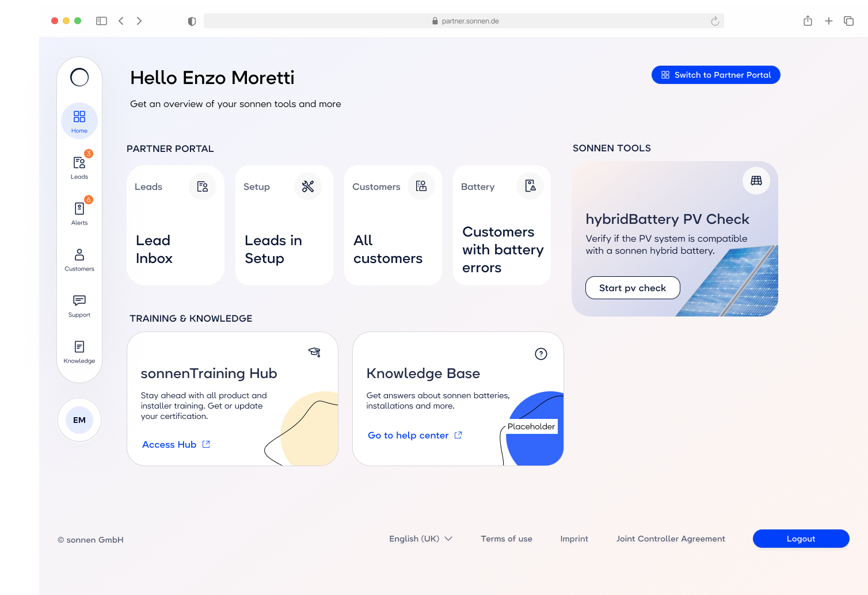Click the hybridBattery PV Check heading

(667, 219)
